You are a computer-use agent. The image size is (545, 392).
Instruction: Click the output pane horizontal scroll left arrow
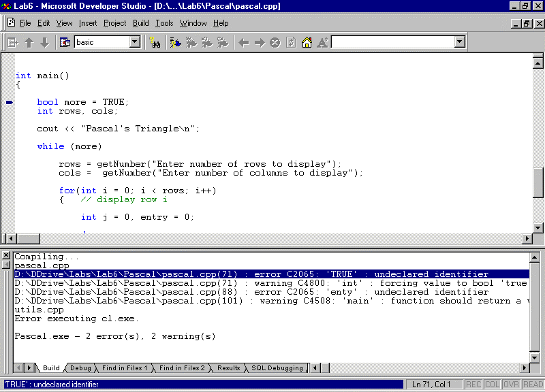315,367
